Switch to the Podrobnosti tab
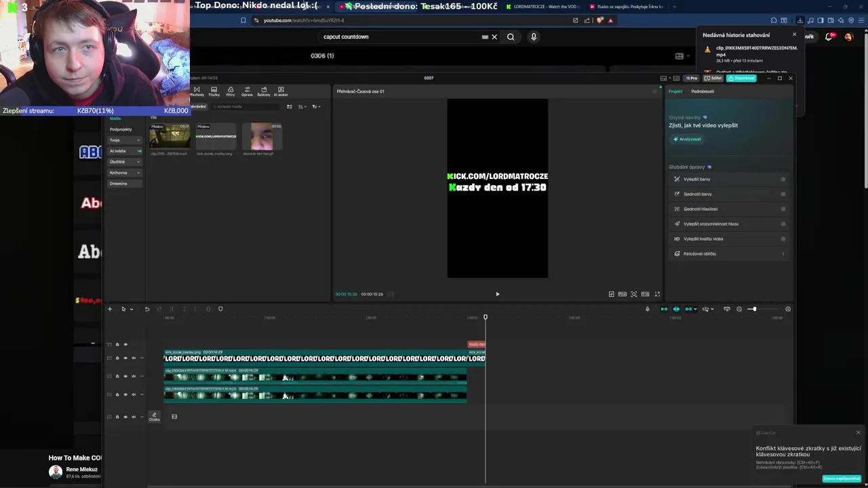The image size is (868, 488). (703, 91)
